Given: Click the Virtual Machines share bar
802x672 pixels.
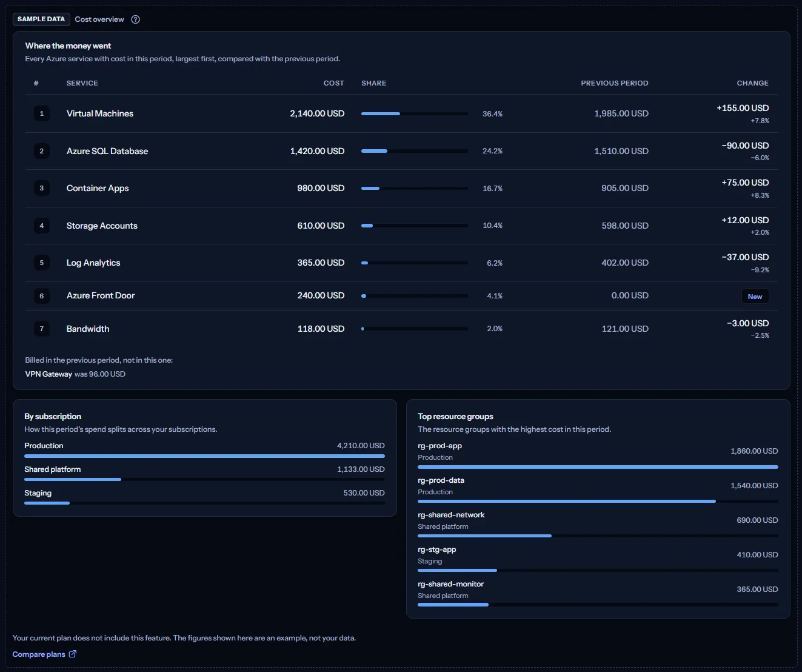Looking at the screenshot, I should [415, 113].
